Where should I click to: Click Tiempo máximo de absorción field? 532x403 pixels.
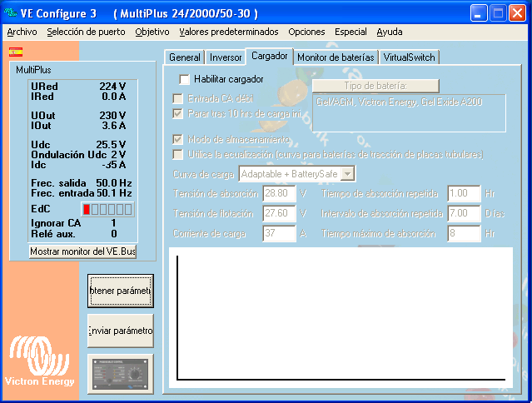(464, 233)
